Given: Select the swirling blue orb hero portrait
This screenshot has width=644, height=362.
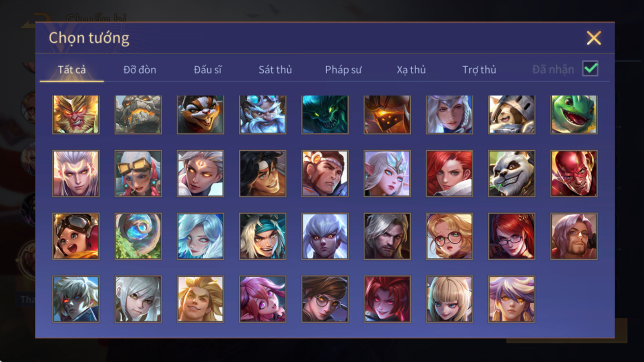Looking at the screenshot, I should point(138,236).
